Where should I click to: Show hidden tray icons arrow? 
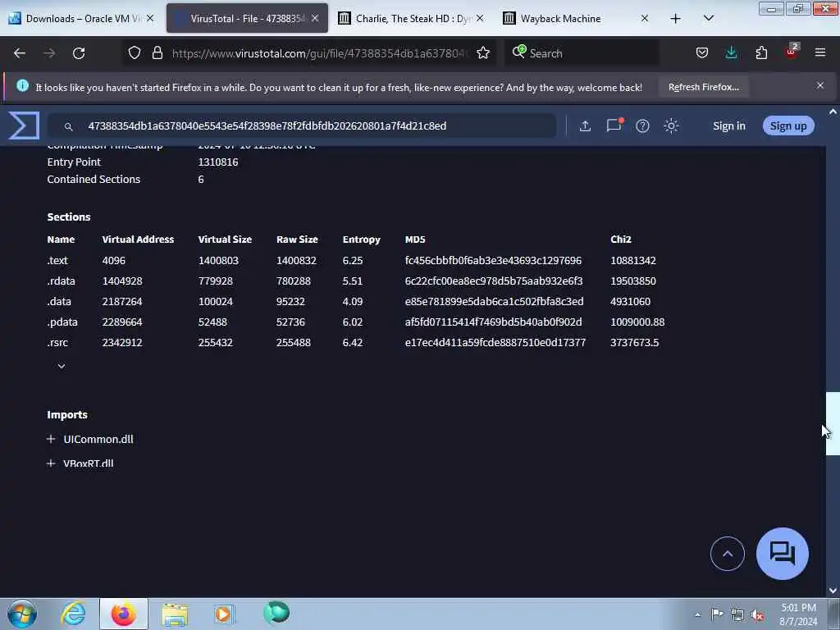pyautogui.click(x=697, y=614)
